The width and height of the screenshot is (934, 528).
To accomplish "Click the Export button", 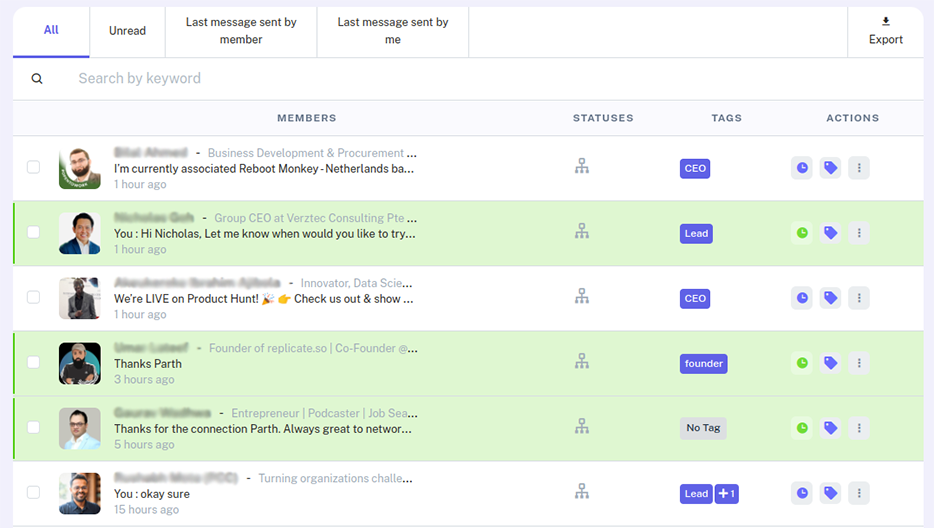I will point(885,31).
